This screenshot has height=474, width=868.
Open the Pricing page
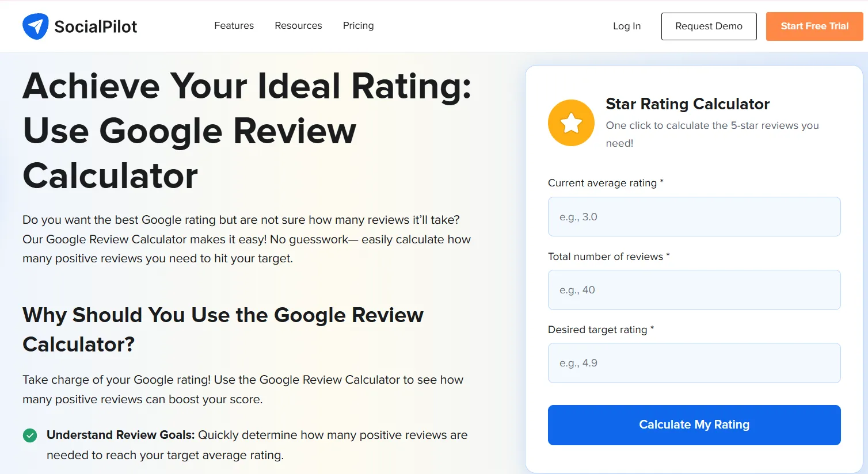pos(358,25)
